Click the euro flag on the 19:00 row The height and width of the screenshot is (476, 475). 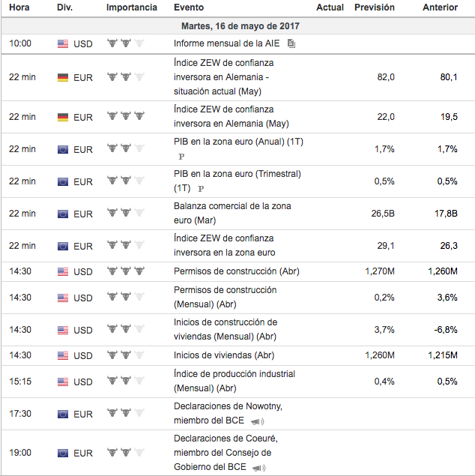[x=63, y=453]
